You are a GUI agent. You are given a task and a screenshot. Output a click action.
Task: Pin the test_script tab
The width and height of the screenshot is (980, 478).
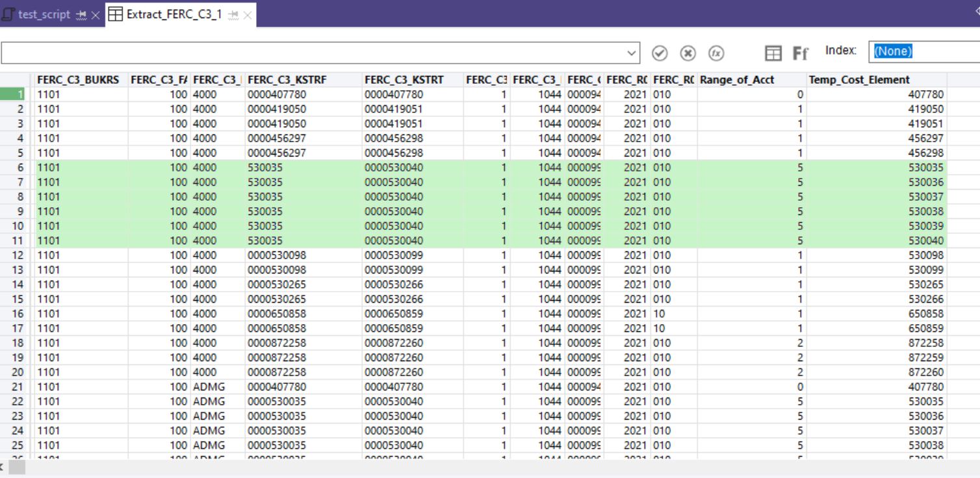click(81, 15)
